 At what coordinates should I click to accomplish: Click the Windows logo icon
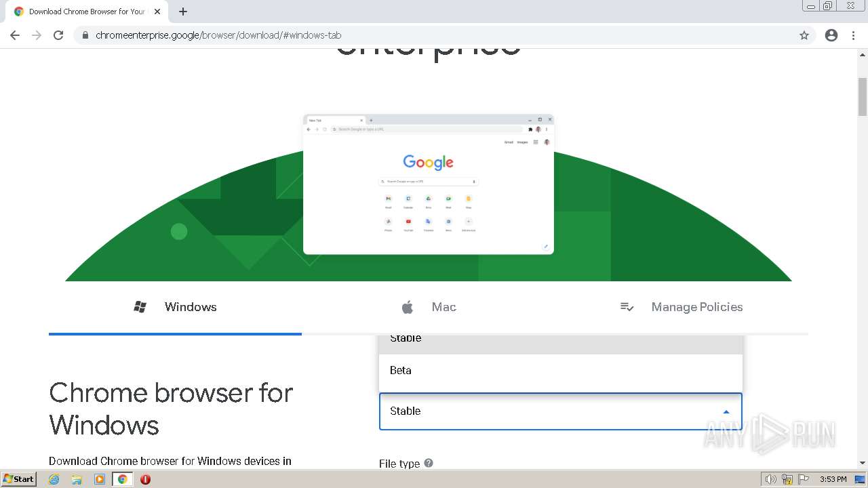coord(140,307)
